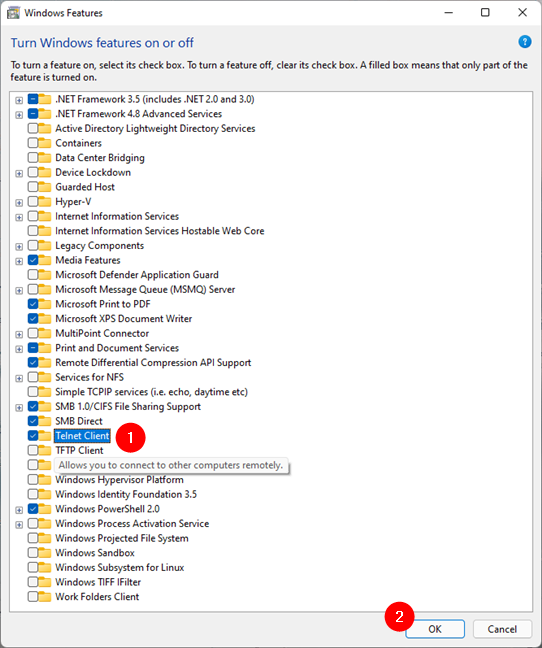The image size is (542, 648).
Task: Click the blue help question mark icon
Action: (x=525, y=42)
